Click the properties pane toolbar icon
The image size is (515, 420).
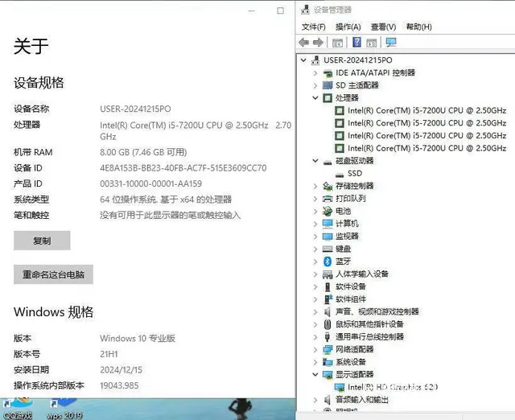pyautogui.click(x=372, y=43)
